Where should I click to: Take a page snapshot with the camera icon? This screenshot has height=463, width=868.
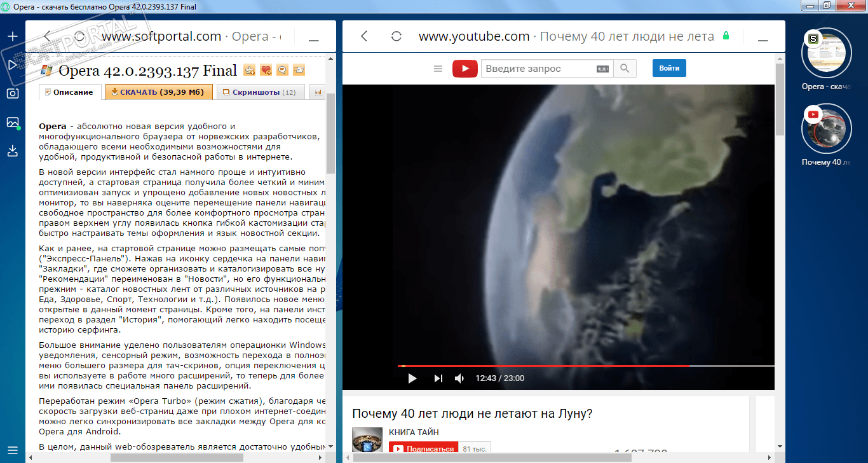point(12,93)
